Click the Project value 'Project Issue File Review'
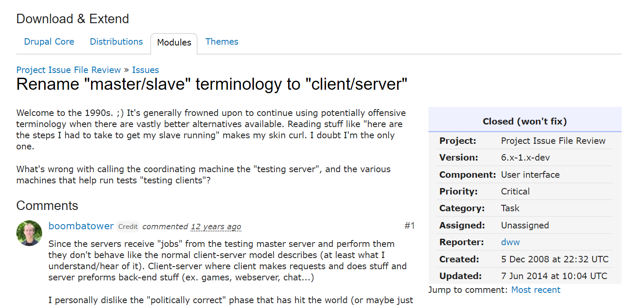 coord(553,141)
